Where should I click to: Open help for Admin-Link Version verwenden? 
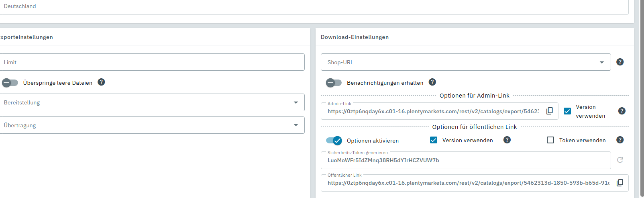coord(622,111)
